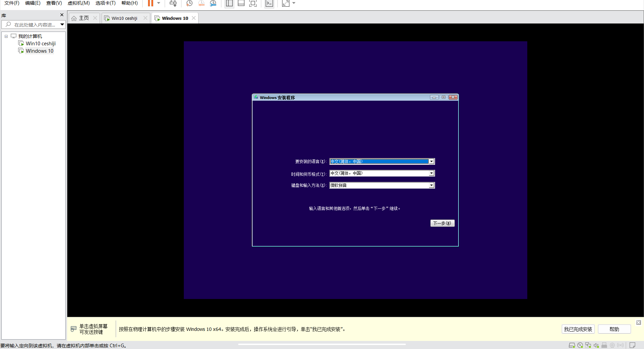Open the snapshot manager wrench icon

pos(213,3)
